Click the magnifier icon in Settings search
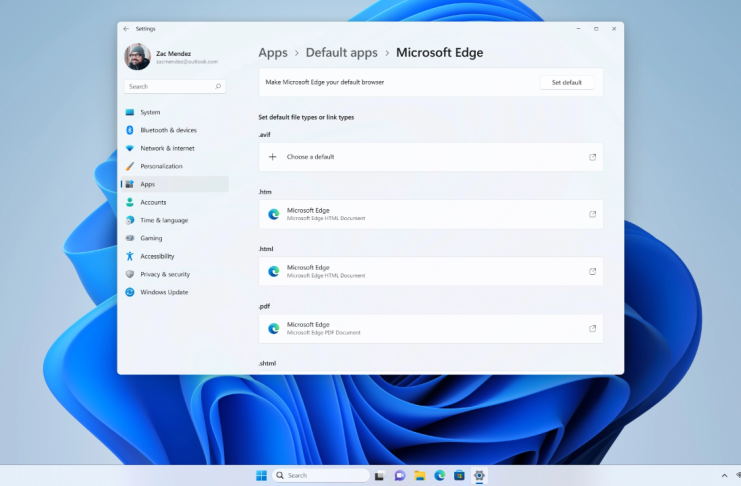Viewport: 741px width, 486px height. [x=218, y=87]
